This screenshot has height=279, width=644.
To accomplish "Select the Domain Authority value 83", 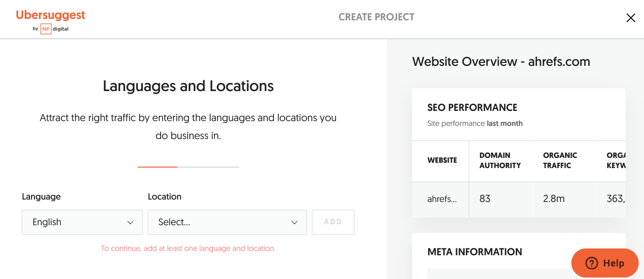I will [485, 199].
